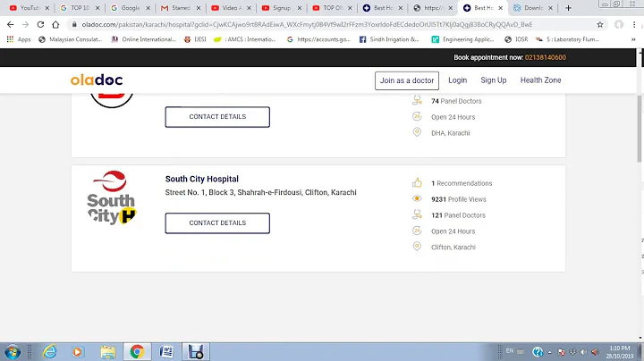This screenshot has height=361, width=644.
Task: Click the location pin next to DHA, Karachi
Action: coord(417,132)
